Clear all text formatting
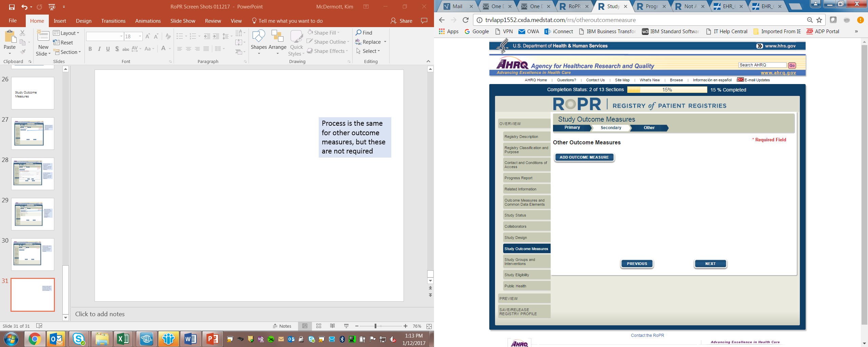The width and height of the screenshot is (868, 347). (x=168, y=36)
